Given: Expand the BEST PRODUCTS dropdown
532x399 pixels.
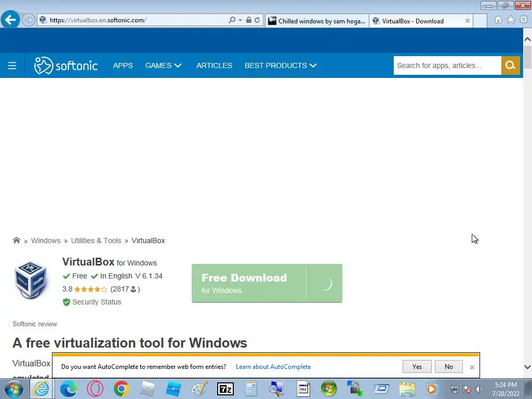Looking at the screenshot, I should (281, 65).
